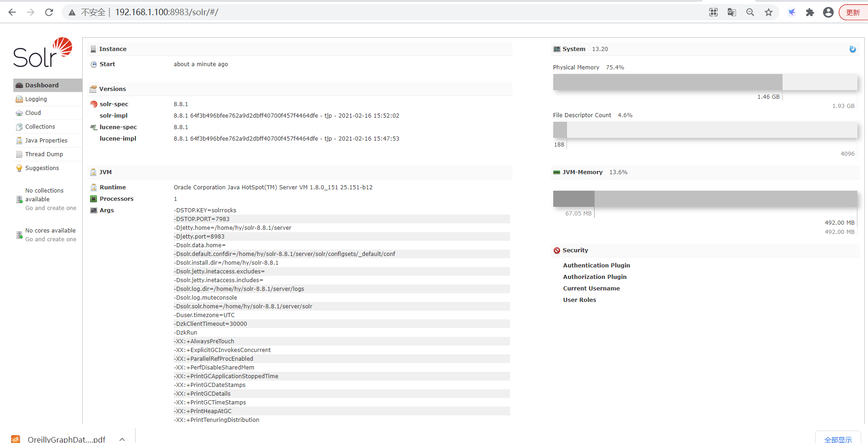Open the Logging menu item

pos(48,99)
